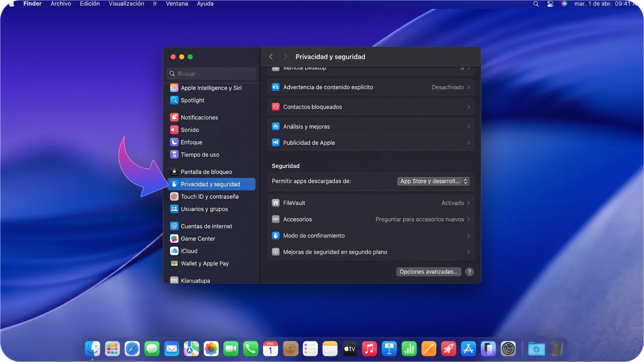
Task: Open Advertencia de contenido explícito row
Action: point(371,87)
